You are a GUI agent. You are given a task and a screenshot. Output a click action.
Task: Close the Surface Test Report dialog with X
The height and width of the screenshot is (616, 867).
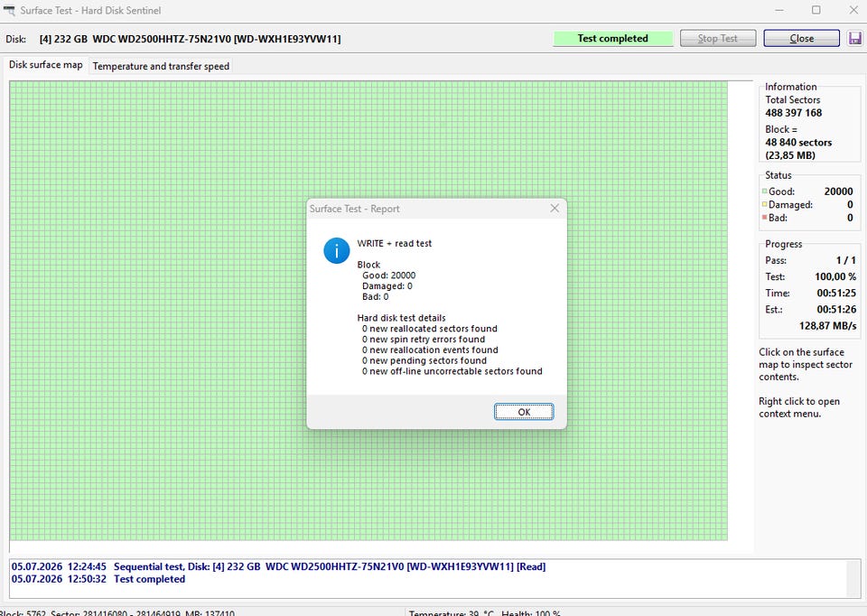(555, 208)
